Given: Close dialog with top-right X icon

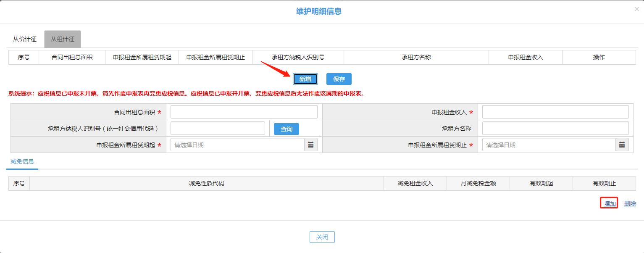Looking at the screenshot, I should pos(637,9).
